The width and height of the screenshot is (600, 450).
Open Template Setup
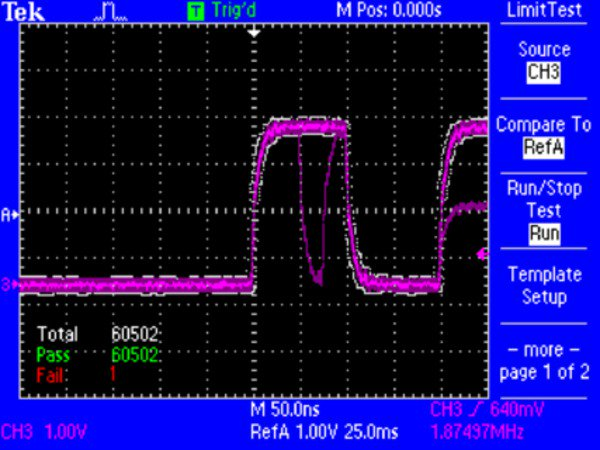tap(545, 286)
